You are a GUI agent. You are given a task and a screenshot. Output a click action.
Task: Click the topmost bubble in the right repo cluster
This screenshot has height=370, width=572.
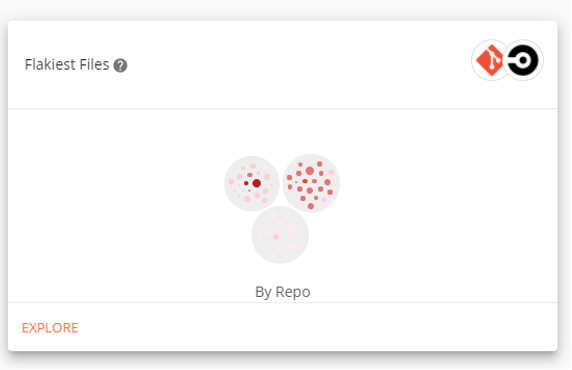click(320, 164)
